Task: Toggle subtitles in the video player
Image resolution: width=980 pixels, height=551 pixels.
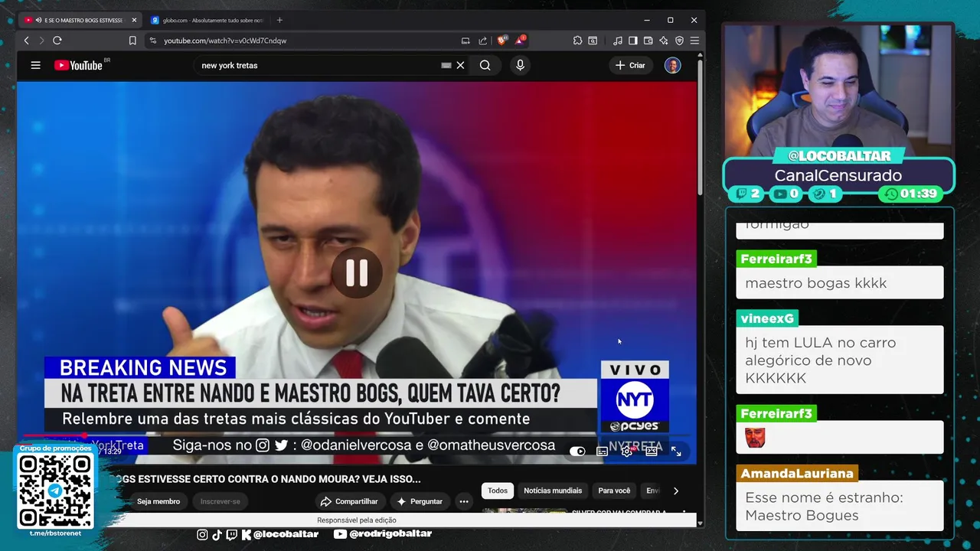Action: [x=603, y=452]
